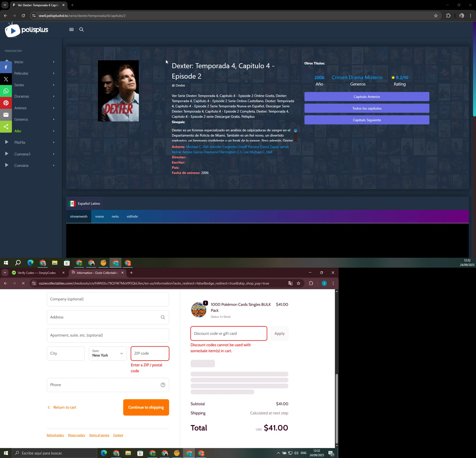
Task: Open Microsoft Edge from upper taskbar
Action: (30, 263)
